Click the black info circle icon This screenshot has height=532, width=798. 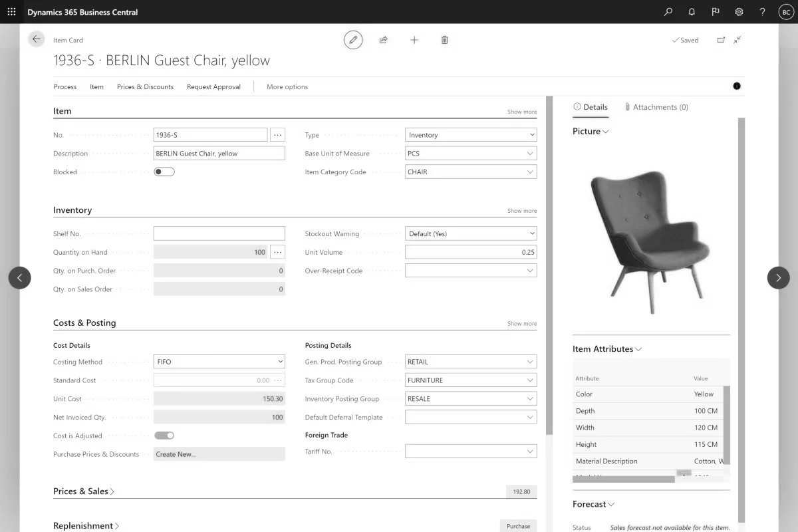737,86
